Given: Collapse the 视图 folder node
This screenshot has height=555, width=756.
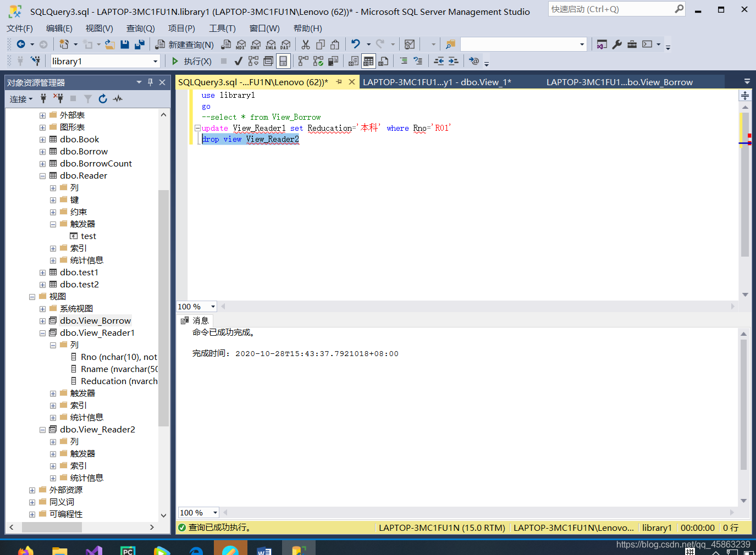Looking at the screenshot, I should coord(32,297).
